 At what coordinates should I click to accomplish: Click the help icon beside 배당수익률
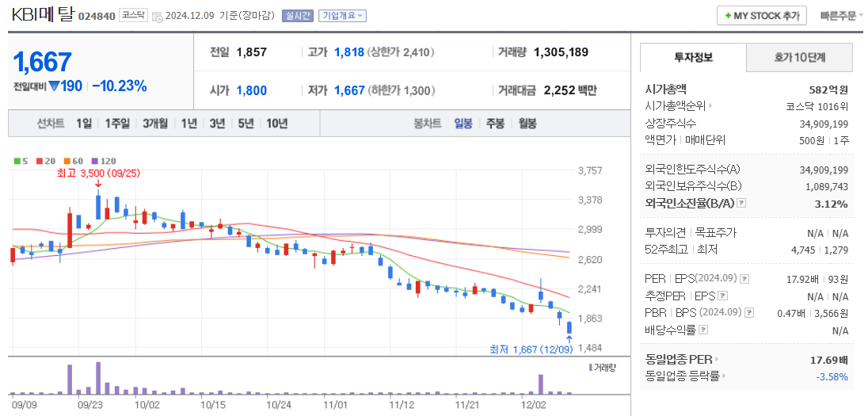click(x=703, y=330)
